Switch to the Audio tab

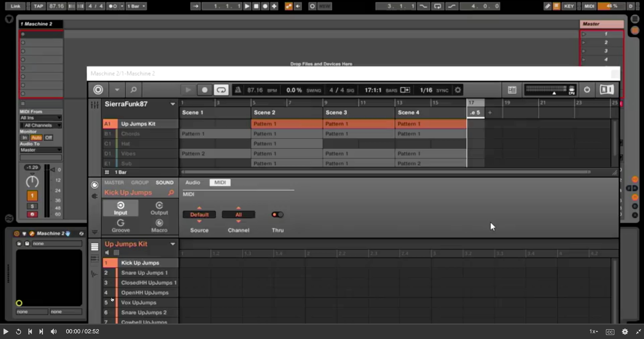[192, 182]
